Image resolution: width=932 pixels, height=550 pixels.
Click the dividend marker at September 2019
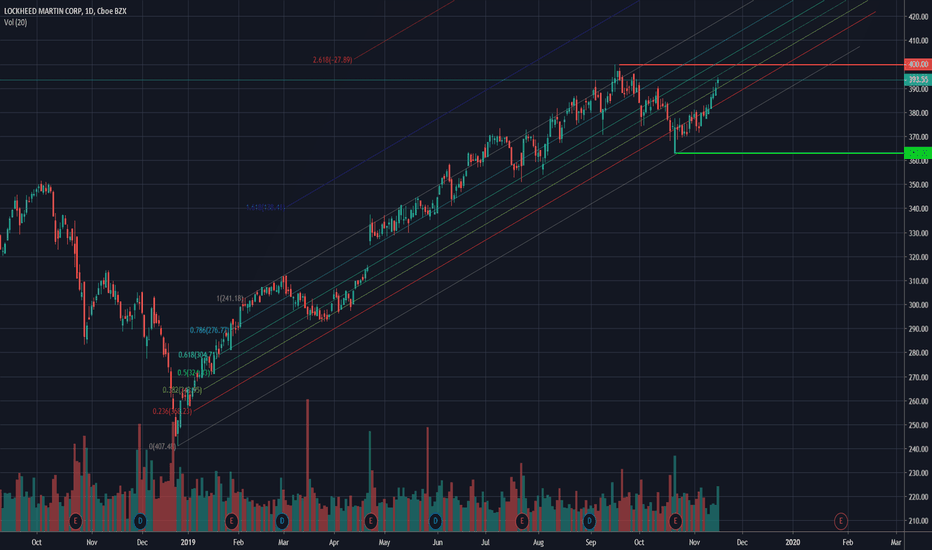coord(589,521)
